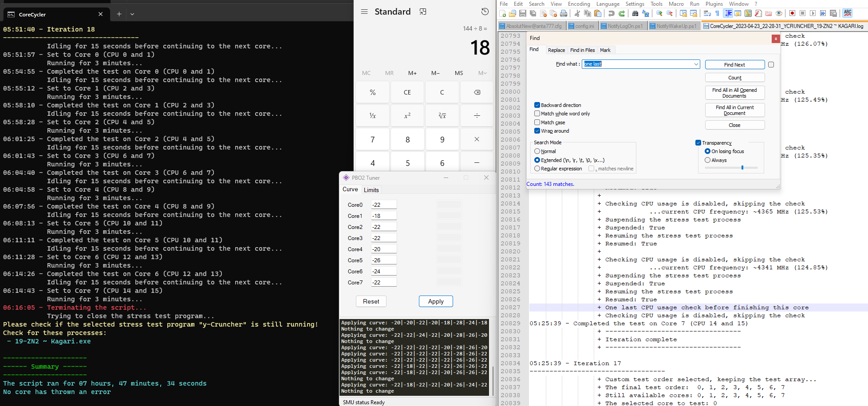The height and width of the screenshot is (406, 868).
Task: Open the Calculator memory list dropdown
Action: [482, 73]
